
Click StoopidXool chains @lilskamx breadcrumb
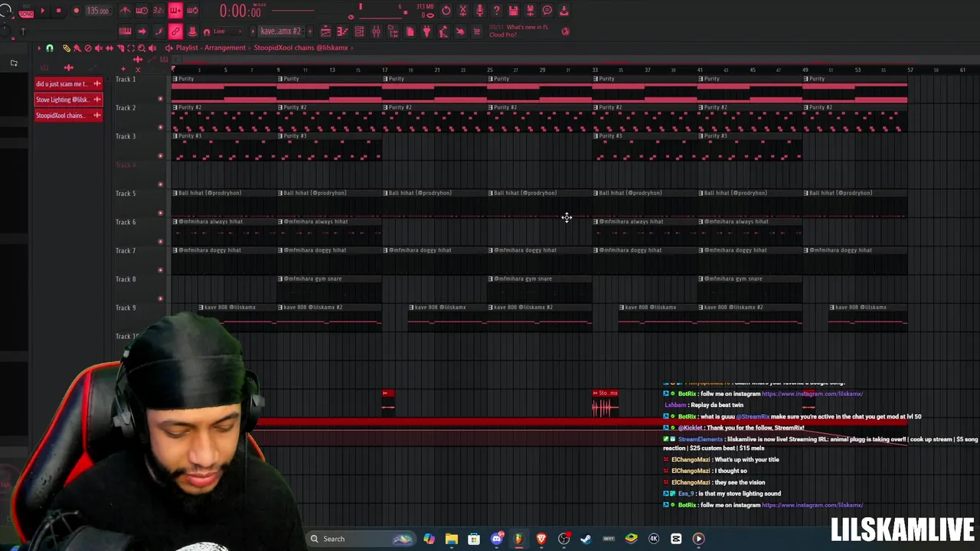pyautogui.click(x=301, y=47)
